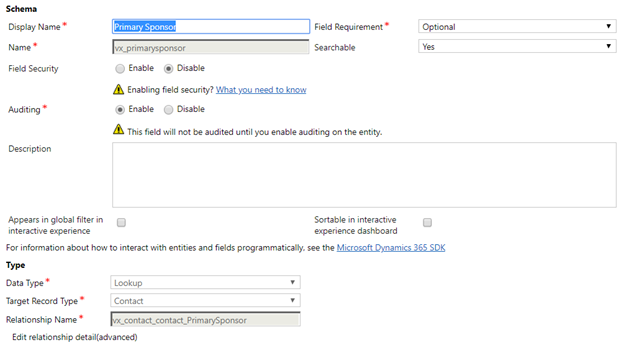The image size is (624, 363).
Task: Open the Target Record Type dropdown
Action: (x=205, y=301)
